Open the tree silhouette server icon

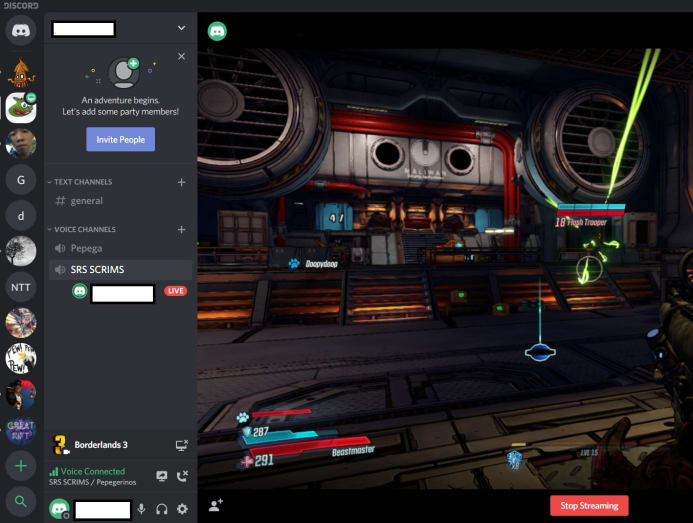coord(21,251)
